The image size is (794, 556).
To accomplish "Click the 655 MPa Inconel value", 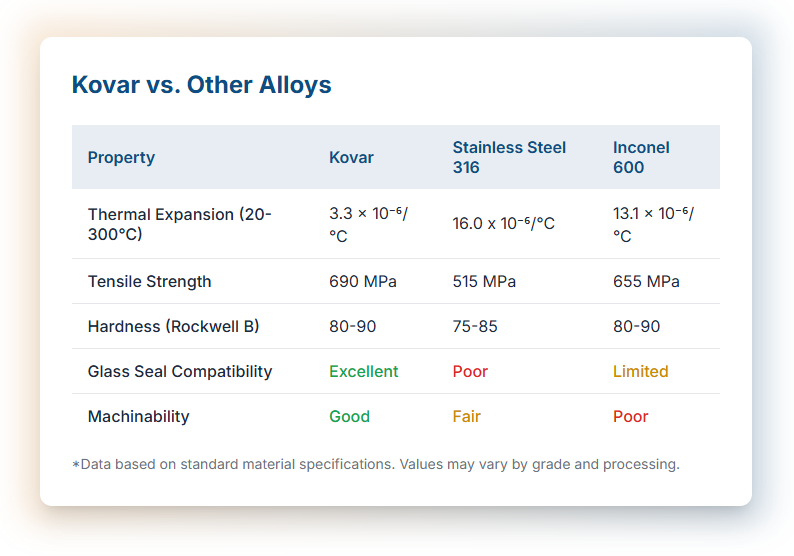I will click(646, 281).
